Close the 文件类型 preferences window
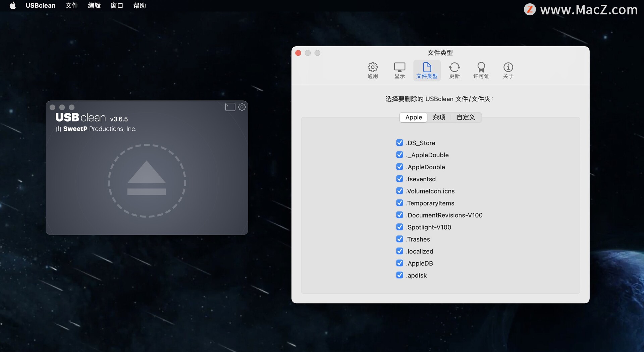 tap(298, 53)
